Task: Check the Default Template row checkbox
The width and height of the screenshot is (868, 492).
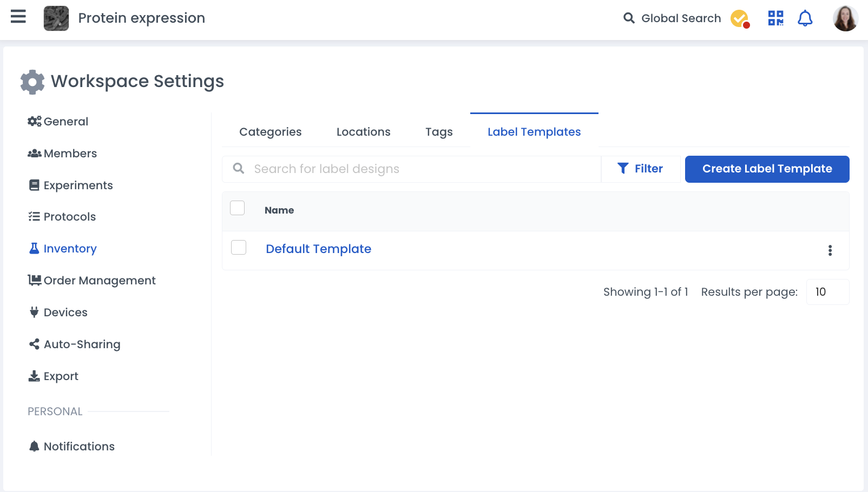Action: 239,248
